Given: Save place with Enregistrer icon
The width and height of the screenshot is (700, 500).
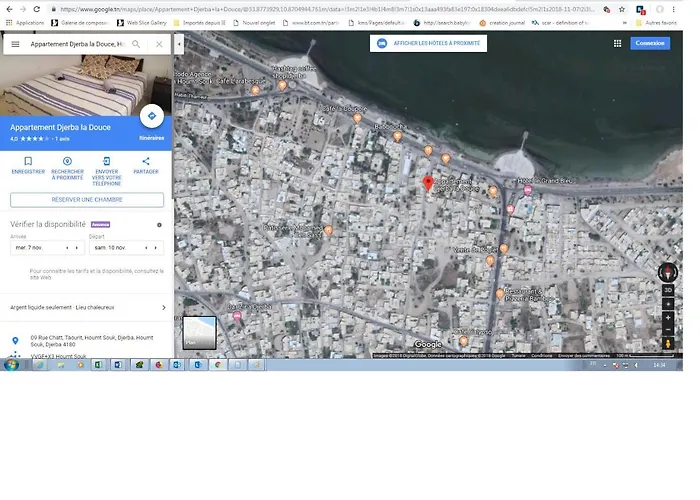Looking at the screenshot, I should coord(28,161).
